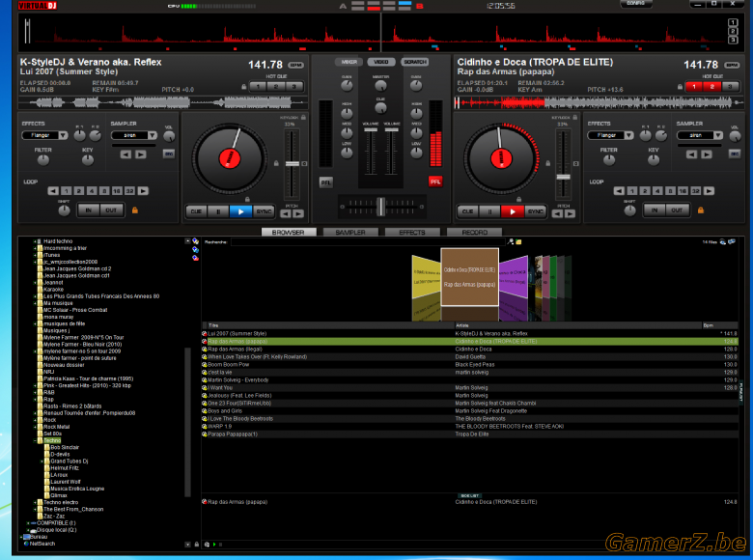
Task: Click the REC button in left sampler
Action: 169,154
